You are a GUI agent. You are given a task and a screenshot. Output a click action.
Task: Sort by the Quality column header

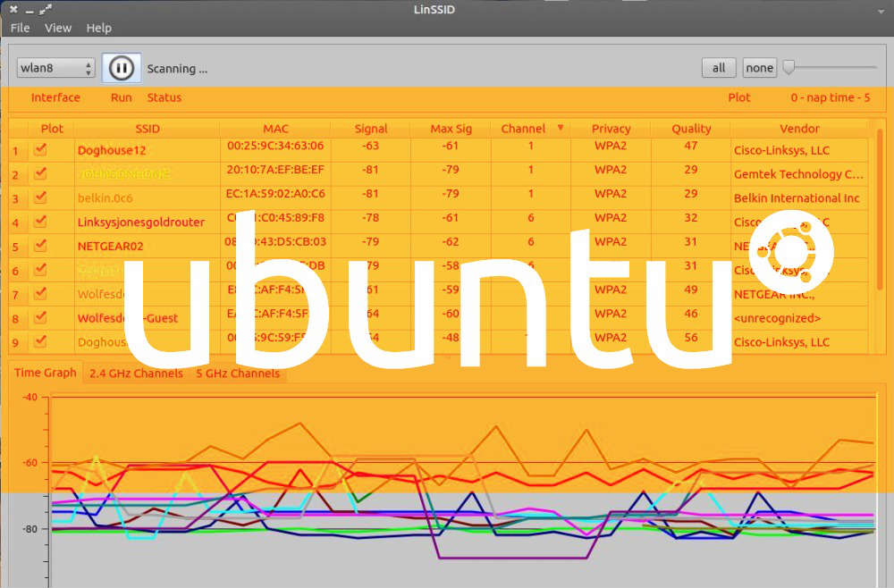[x=691, y=129]
